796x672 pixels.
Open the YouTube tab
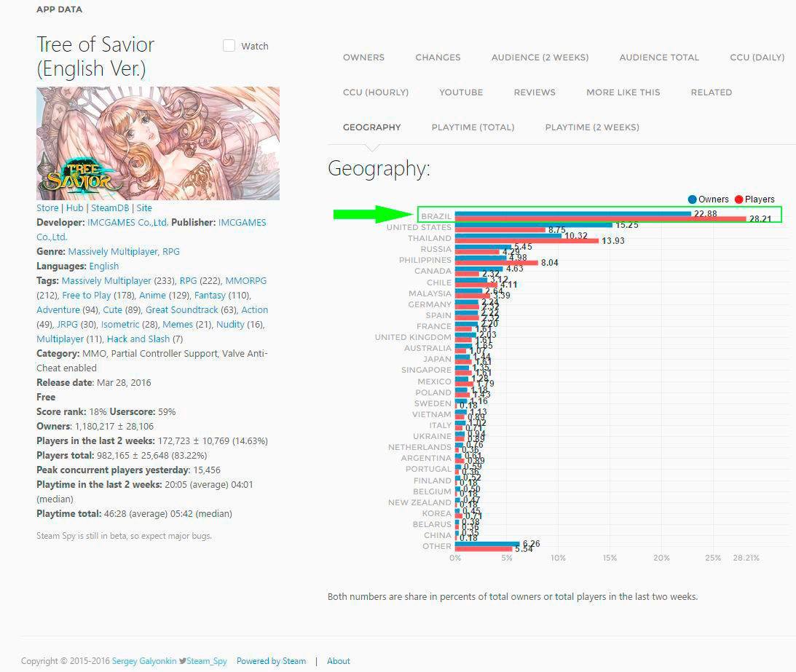click(461, 92)
